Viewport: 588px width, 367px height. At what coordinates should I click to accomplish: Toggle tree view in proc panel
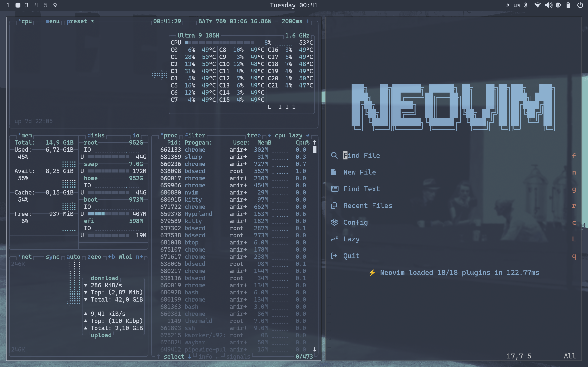point(254,135)
